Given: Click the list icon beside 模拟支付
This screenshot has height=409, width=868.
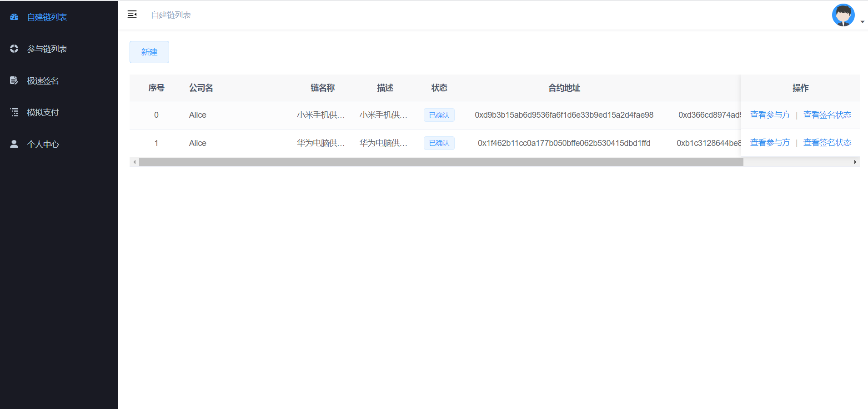Looking at the screenshot, I should click(14, 112).
